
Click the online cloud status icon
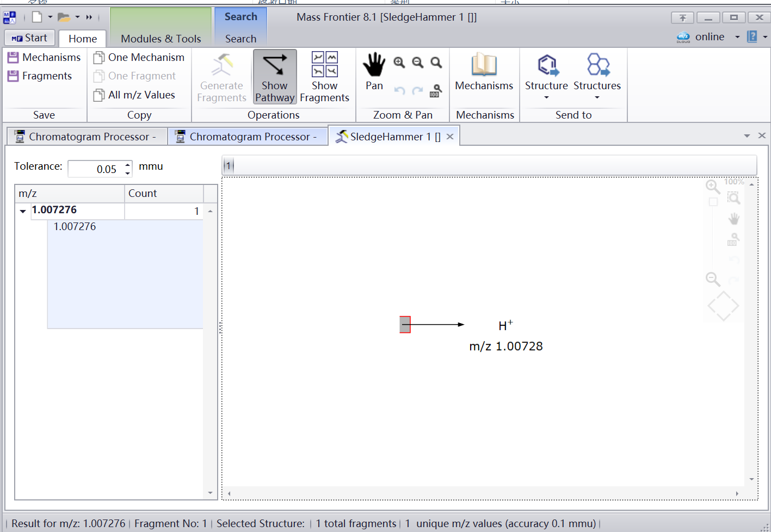click(683, 37)
